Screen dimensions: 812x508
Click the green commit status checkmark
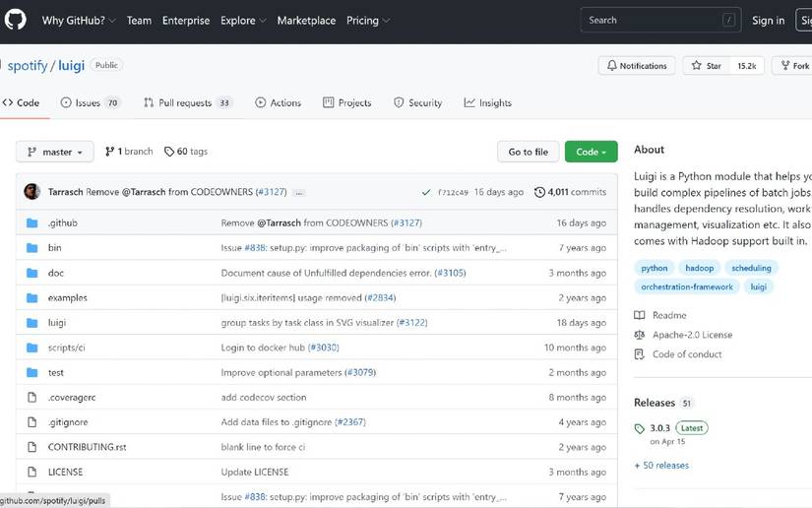click(426, 192)
